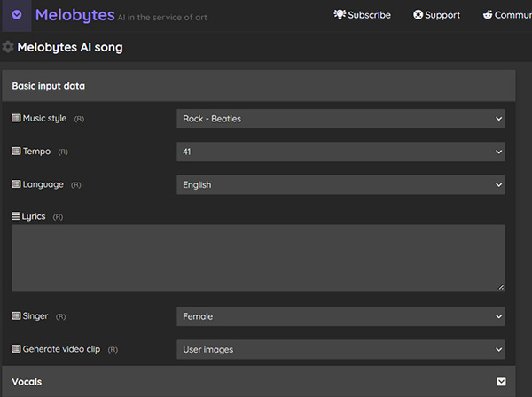Expand the Vocals section arrow

[501, 381]
